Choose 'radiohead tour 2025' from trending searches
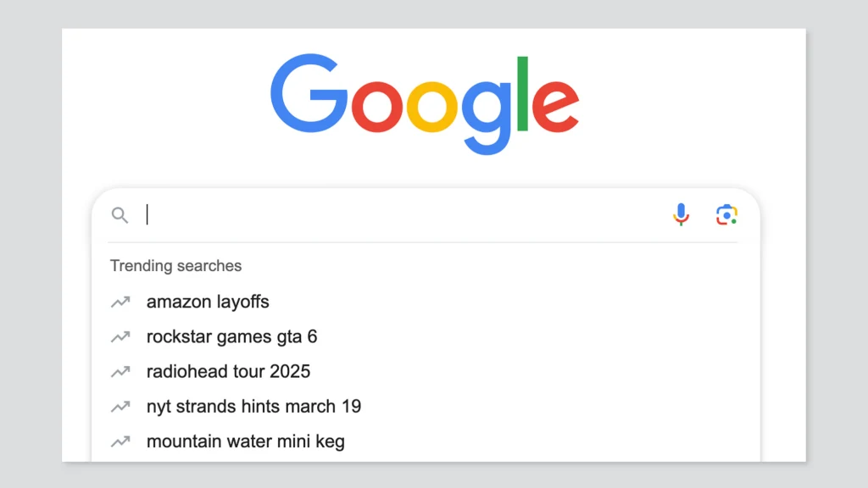 tap(228, 372)
